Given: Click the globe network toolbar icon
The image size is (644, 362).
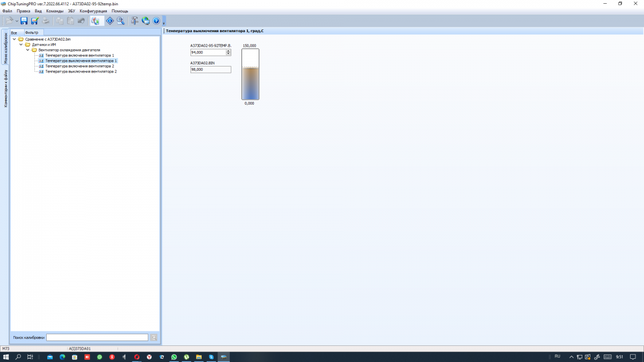Looking at the screenshot, I should coord(145,21).
